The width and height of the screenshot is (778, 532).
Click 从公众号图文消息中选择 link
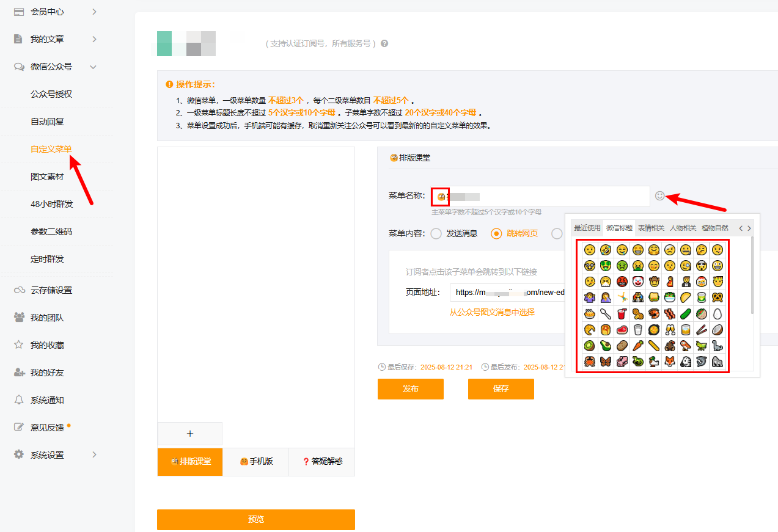[492, 312]
